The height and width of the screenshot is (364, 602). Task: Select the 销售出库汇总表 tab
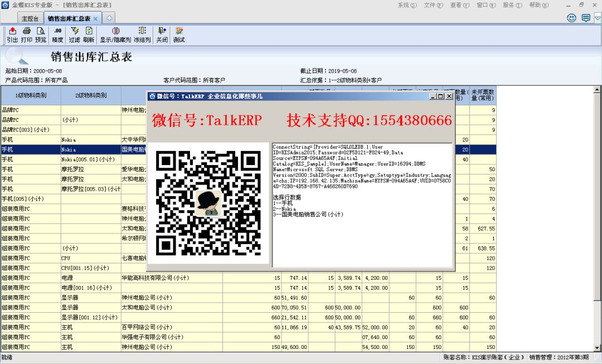pyautogui.click(x=69, y=18)
